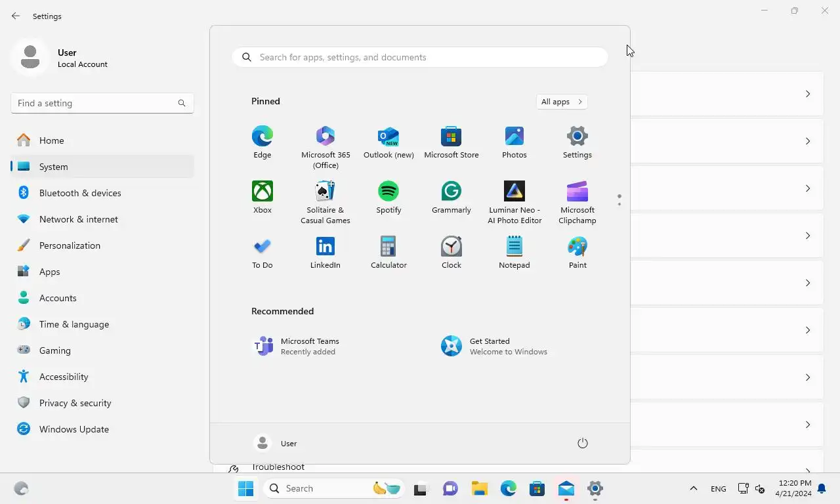Jump to next pinned apps page dot
Screen dimensions: 840x504
pyautogui.click(x=619, y=204)
